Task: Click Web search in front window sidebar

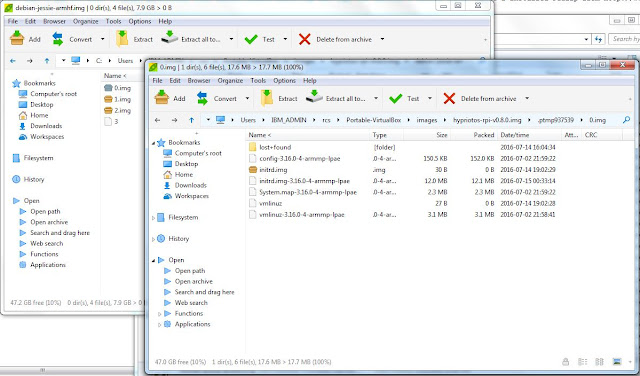Action: (x=191, y=303)
